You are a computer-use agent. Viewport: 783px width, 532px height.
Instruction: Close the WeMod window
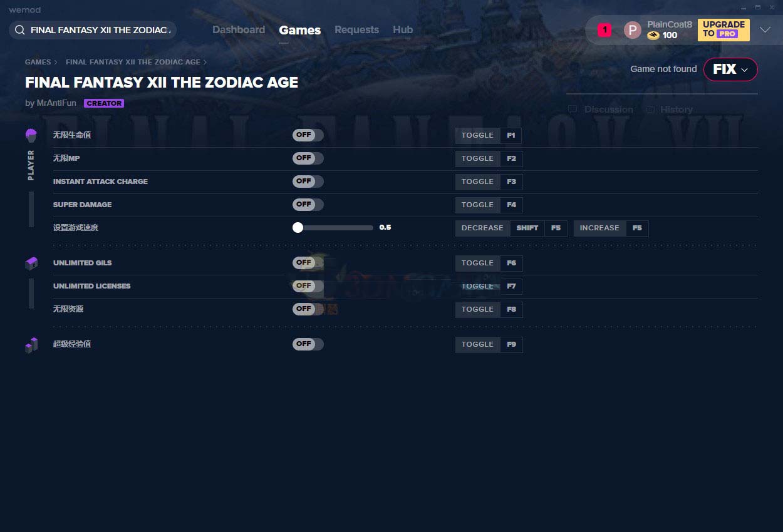772,8
